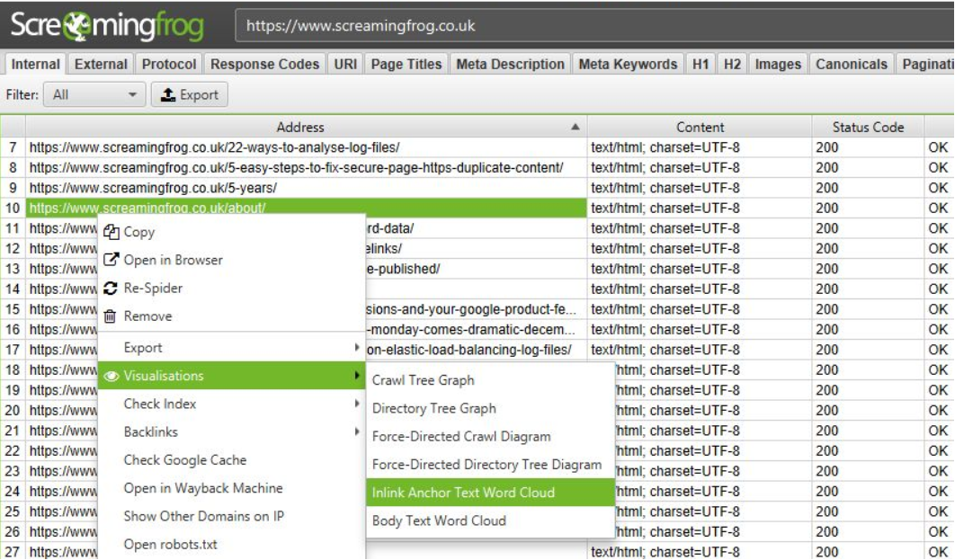
Task: Choose Show Other Domains on IP
Action: (231, 516)
